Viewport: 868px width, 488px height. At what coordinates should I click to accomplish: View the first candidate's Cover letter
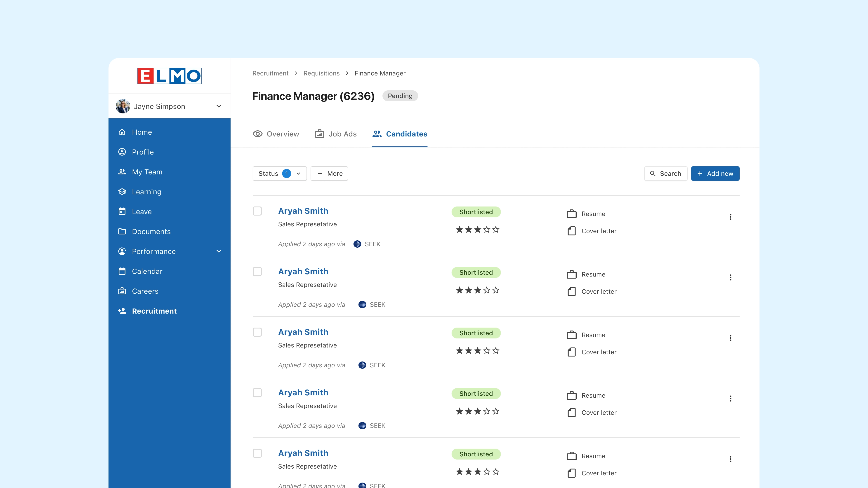pos(592,231)
